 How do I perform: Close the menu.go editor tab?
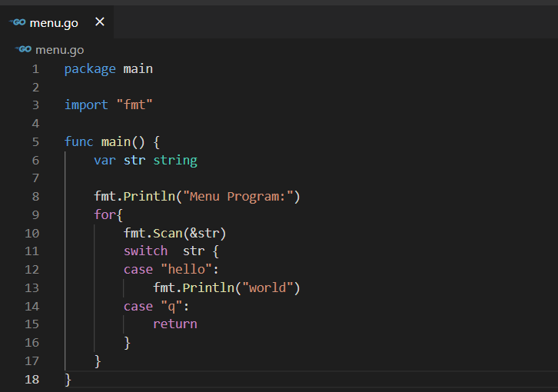tap(99, 22)
